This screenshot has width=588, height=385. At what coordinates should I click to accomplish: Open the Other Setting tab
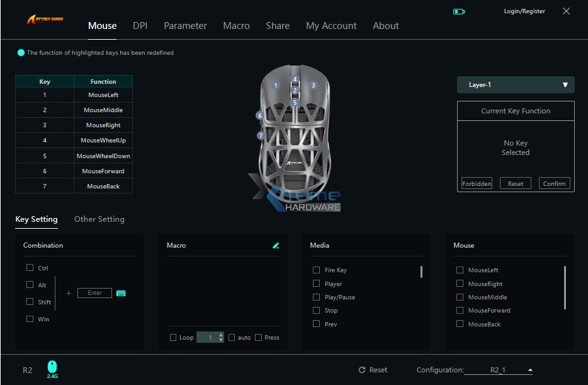[x=99, y=219]
